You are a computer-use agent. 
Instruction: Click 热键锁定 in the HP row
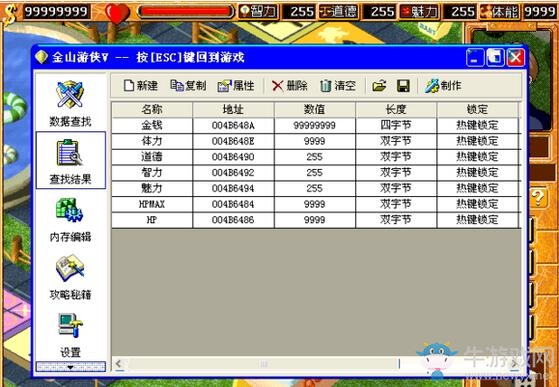point(477,220)
